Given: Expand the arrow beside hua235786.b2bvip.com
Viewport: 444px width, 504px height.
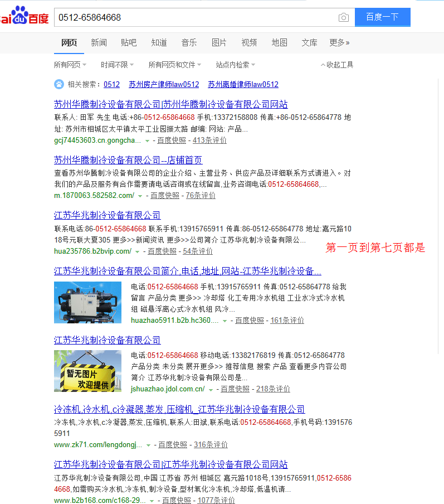Looking at the screenshot, I should 137,251.
